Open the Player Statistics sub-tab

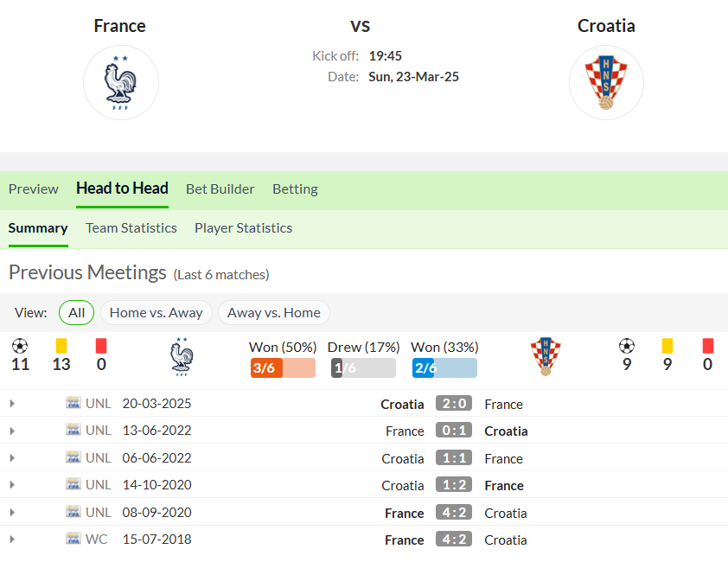[243, 228]
